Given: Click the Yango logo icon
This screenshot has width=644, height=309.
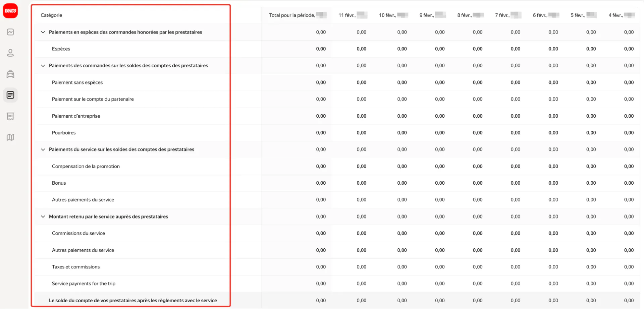Looking at the screenshot, I should click(x=10, y=11).
